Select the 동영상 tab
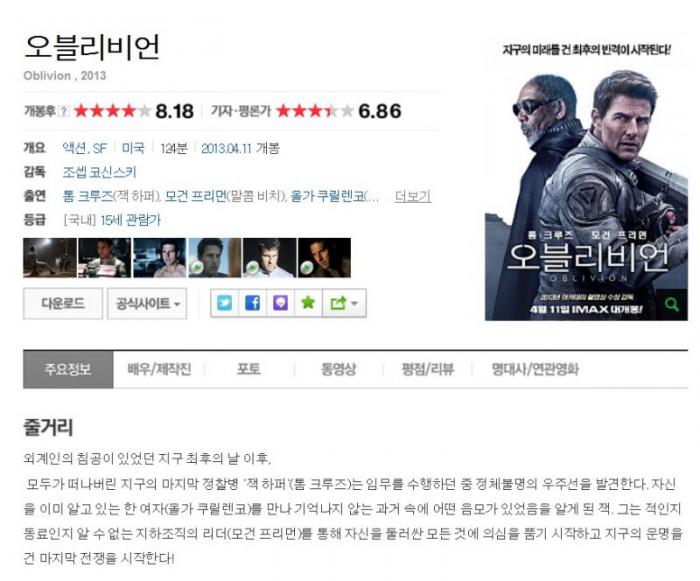The image size is (700, 581). (x=338, y=369)
